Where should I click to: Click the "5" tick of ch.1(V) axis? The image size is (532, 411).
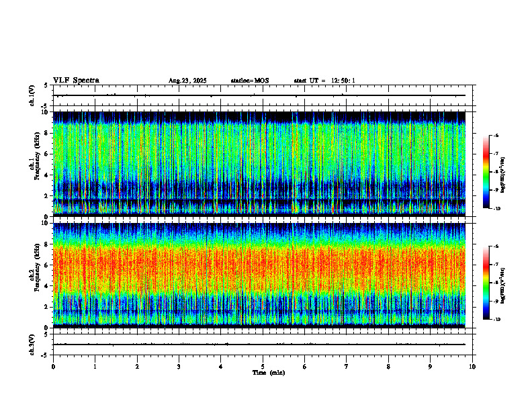[x=47, y=86]
